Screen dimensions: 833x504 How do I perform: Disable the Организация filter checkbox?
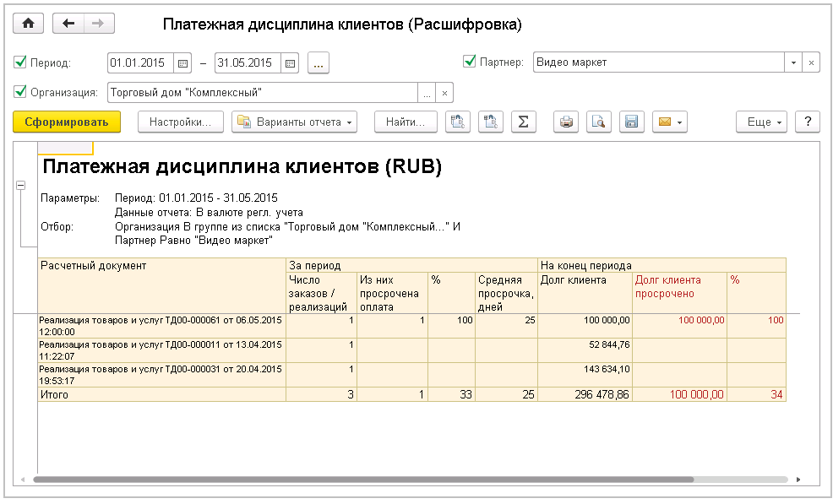click(x=20, y=92)
